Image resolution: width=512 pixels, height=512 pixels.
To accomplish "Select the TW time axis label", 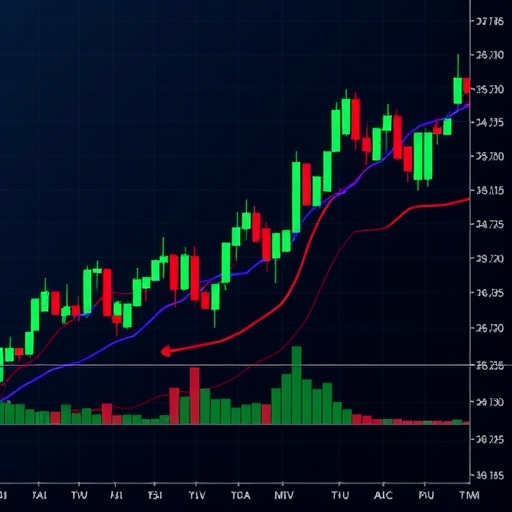I will (79, 495).
